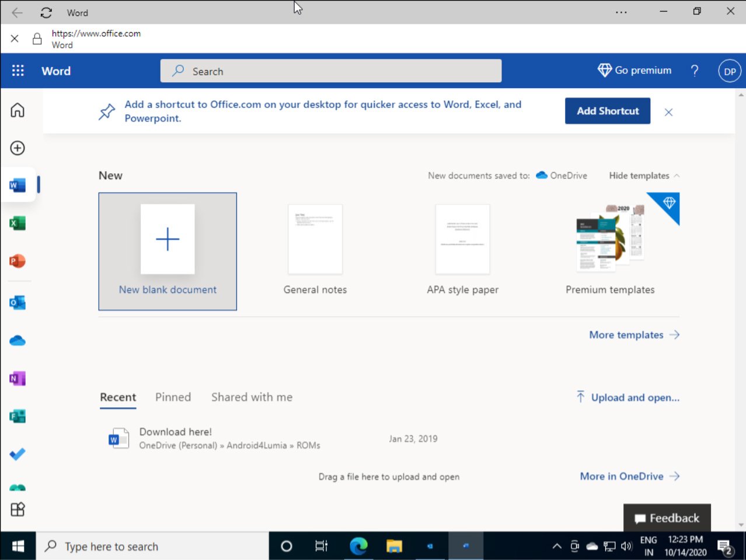
Task: Dismiss the shortcut banner with X
Action: point(669,112)
